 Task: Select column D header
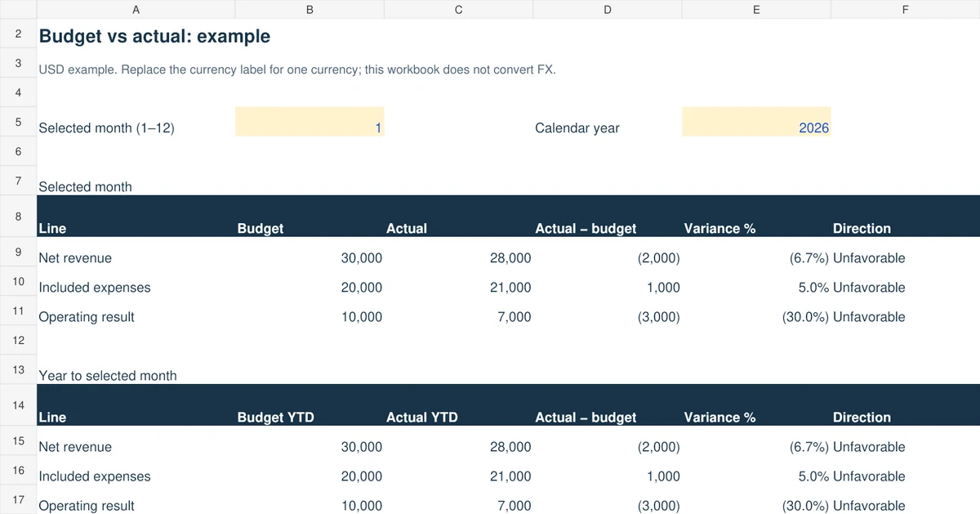pos(608,10)
